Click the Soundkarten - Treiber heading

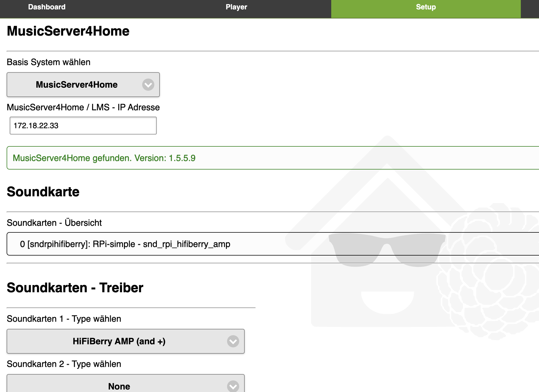click(75, 288)
